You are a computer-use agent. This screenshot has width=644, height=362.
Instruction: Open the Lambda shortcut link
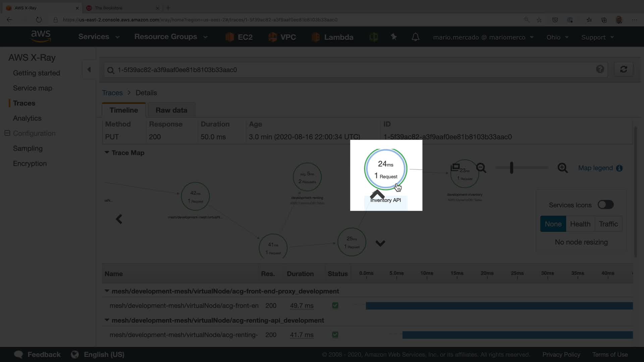pos(338,37)
